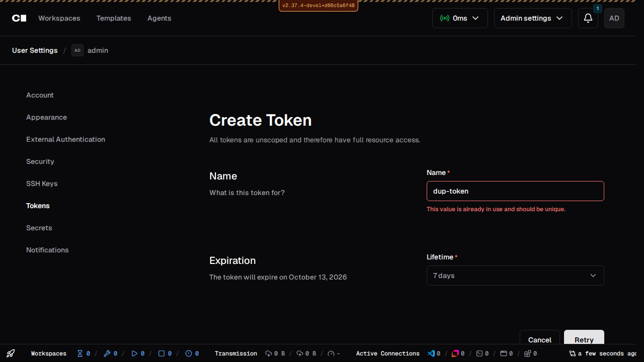The height and width of the screenshot is (362, 644).
Task: Open Templates in the top nav
Action: point(114,18)
